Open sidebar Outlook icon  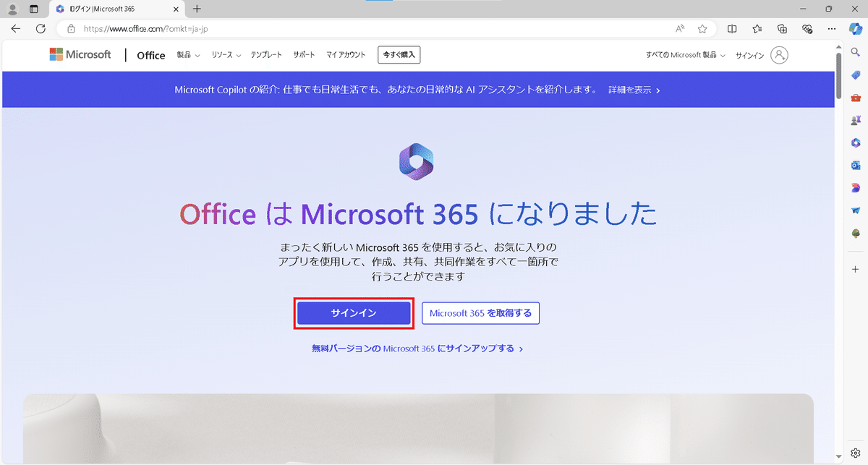click(x=856, y=165)
